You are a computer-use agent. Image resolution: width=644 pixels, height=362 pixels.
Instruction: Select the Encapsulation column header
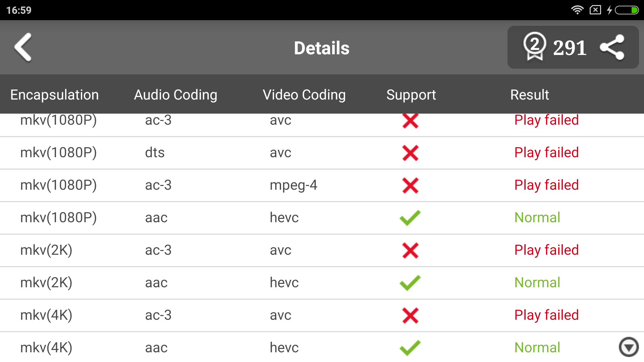click(54, 95)
